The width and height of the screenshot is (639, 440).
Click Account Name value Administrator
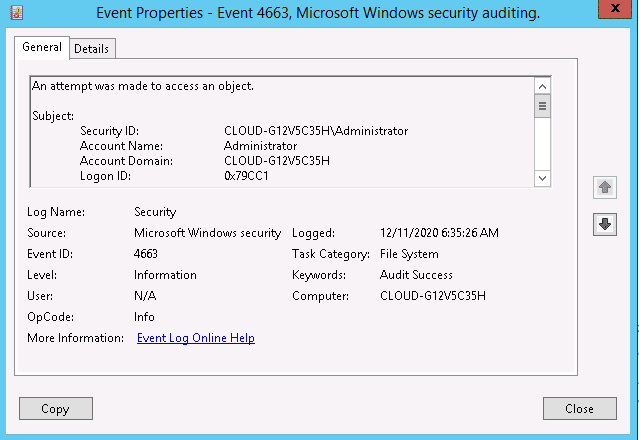pyautogui.click(x=260, y=146)
